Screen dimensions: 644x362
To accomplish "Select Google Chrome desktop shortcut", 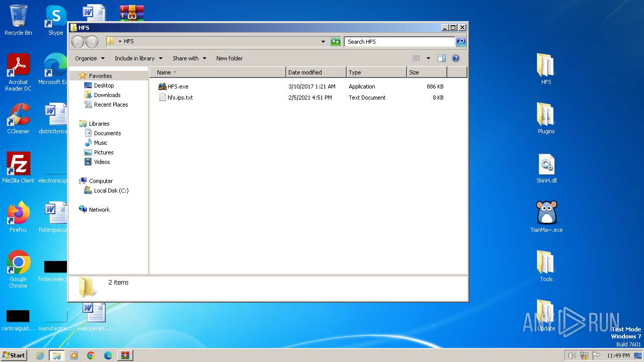I will (x=18, y=269).
